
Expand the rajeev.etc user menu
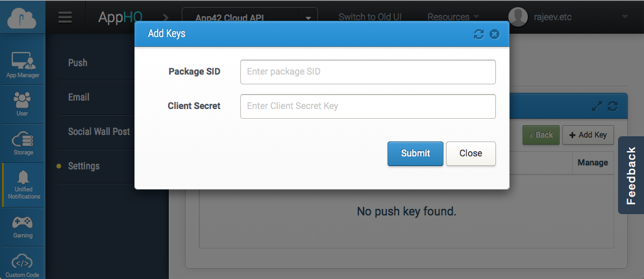(x=625, y=16)
